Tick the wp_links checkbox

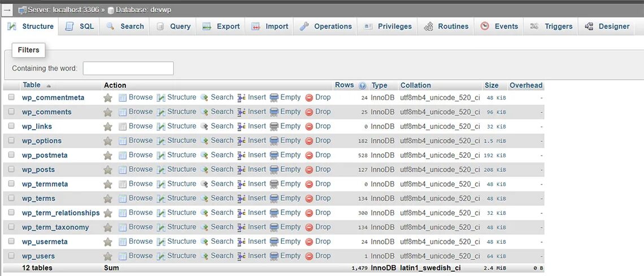[11, 126]
